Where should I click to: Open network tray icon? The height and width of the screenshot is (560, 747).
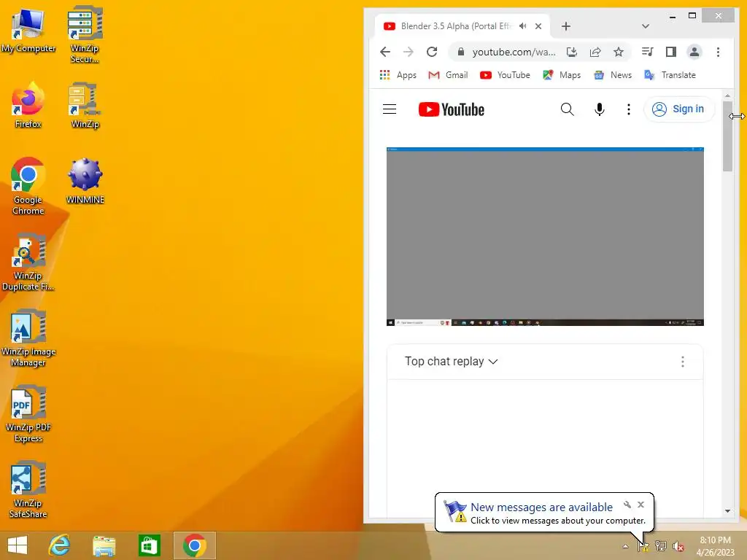pyautogui.click(x=660, y=545)
